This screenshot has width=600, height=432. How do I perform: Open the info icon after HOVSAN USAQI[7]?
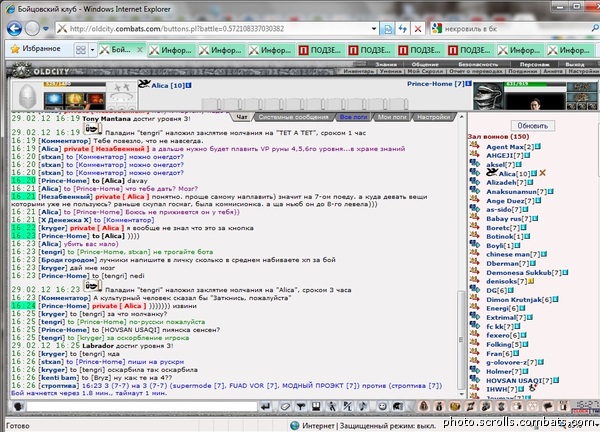[x=556, y=380]
